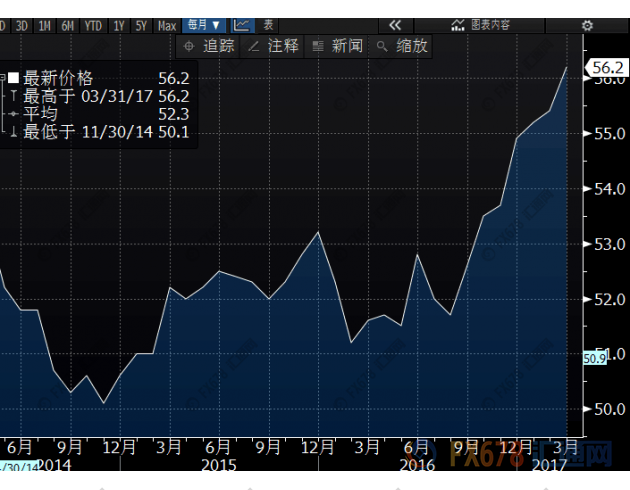This screenshot has width=630, height=490.
Task: Select the 1M time range tab
Action: 45,26
